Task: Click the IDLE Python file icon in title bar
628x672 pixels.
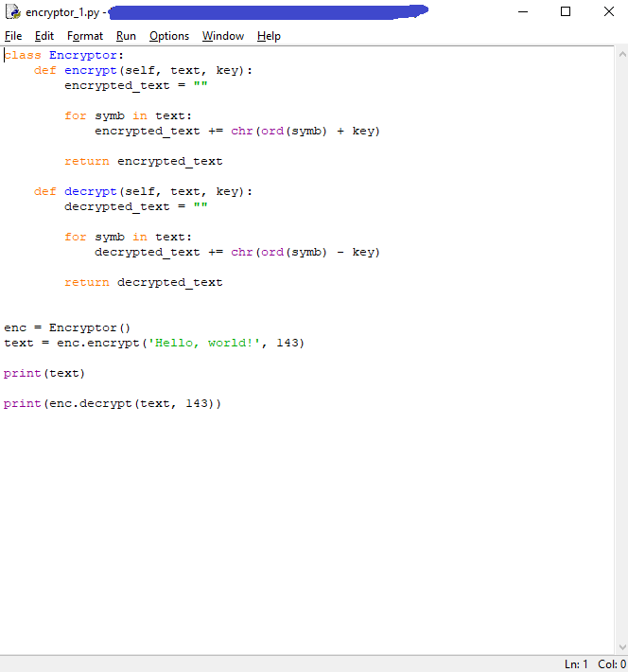Action: pyautogui.click(x=13, y=12)
